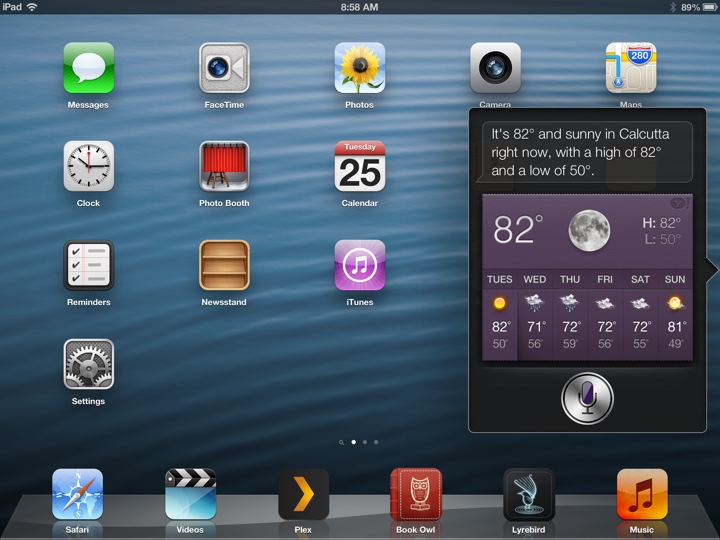
Task: Tap the L: 50° low temperature
Action: [x=663, y=239]
